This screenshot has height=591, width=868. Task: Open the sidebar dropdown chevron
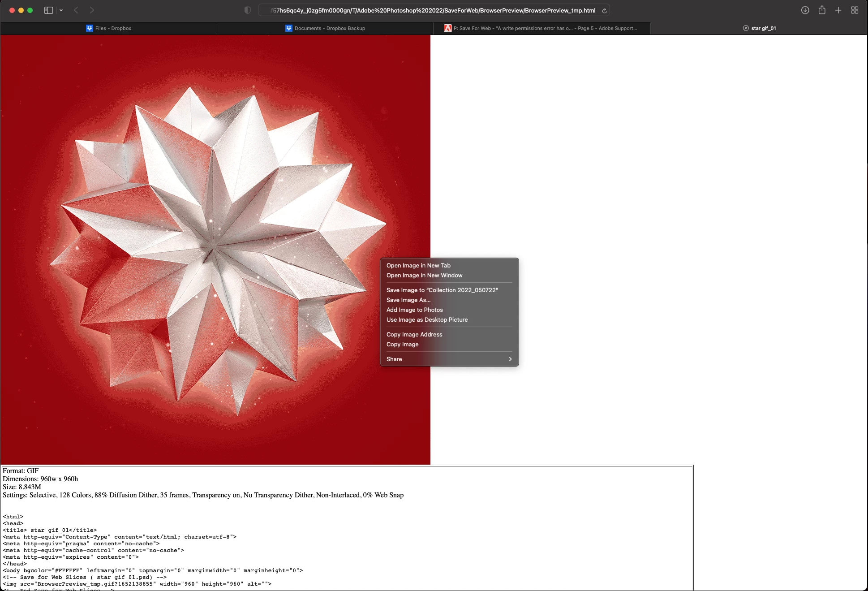61,10
